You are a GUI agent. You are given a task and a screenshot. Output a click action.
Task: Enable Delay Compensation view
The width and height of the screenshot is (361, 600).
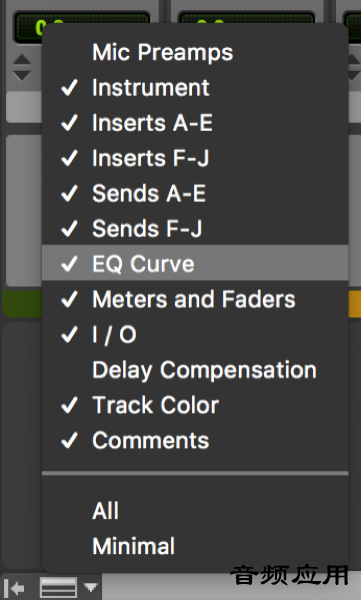click(195, 370)
